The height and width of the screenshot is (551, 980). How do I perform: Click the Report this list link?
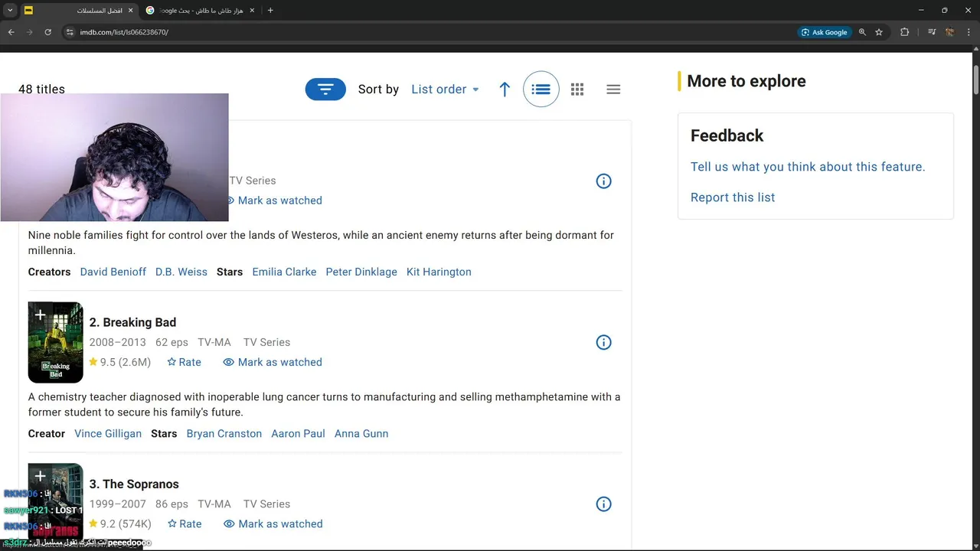coord(733,197)
